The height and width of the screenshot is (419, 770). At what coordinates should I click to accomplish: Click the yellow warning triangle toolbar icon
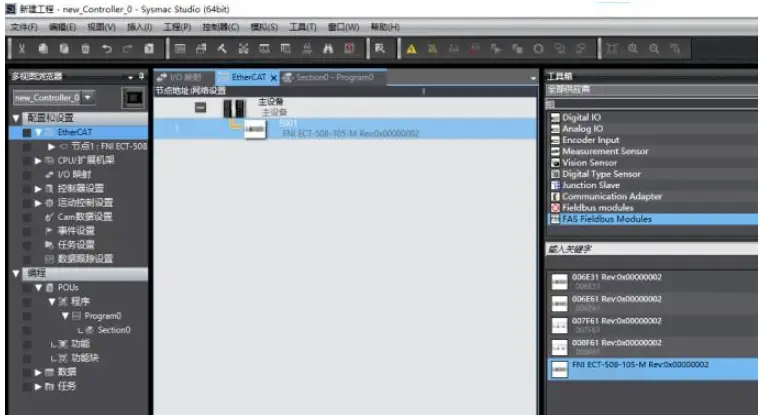(412, 49)
